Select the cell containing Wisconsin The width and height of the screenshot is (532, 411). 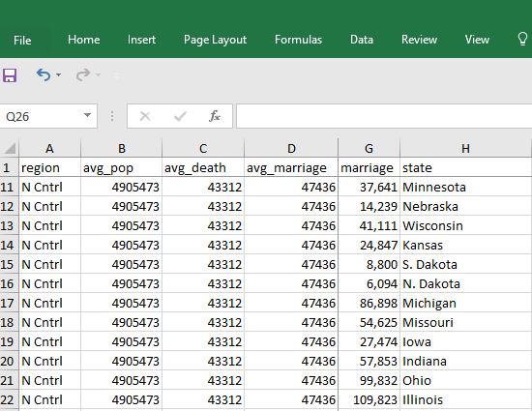pos(465,225)
